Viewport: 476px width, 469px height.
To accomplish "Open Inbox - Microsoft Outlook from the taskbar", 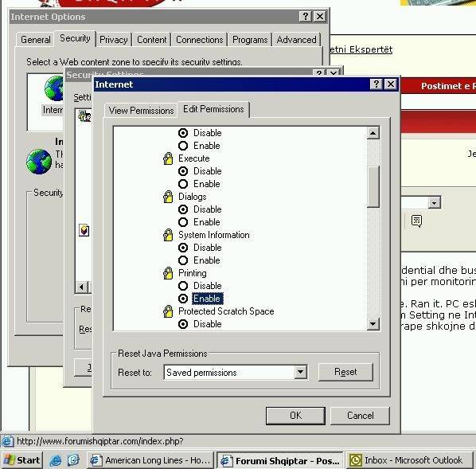I will [408, 460].
